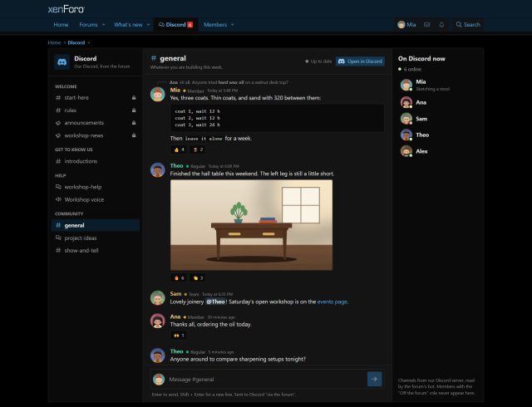The height and width of the screenshot is (407, 532).
Task: Open Sam in the online members list
Action: [x=437, y=119]
